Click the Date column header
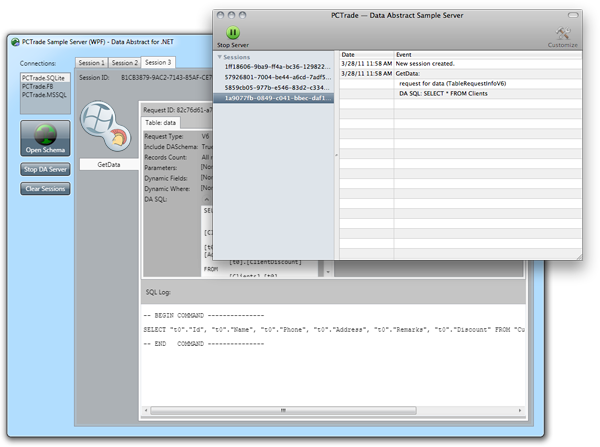The width and height of the screenshot is (600, 447). click(367, 55)
